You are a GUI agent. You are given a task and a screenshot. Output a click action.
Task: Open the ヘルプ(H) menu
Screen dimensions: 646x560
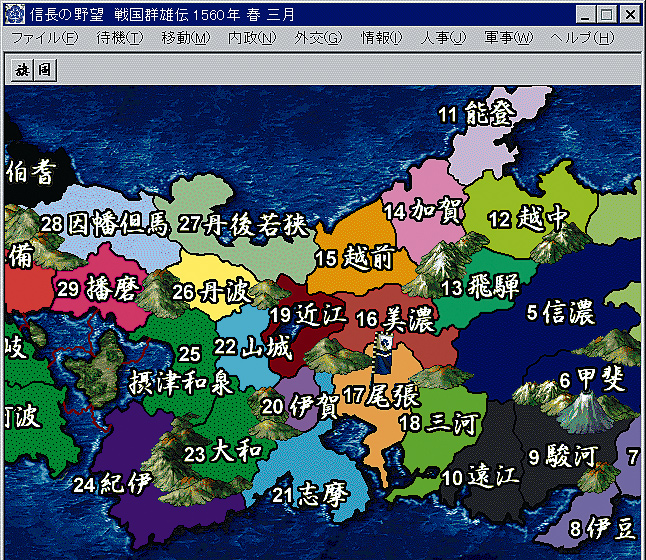point(582,38)
